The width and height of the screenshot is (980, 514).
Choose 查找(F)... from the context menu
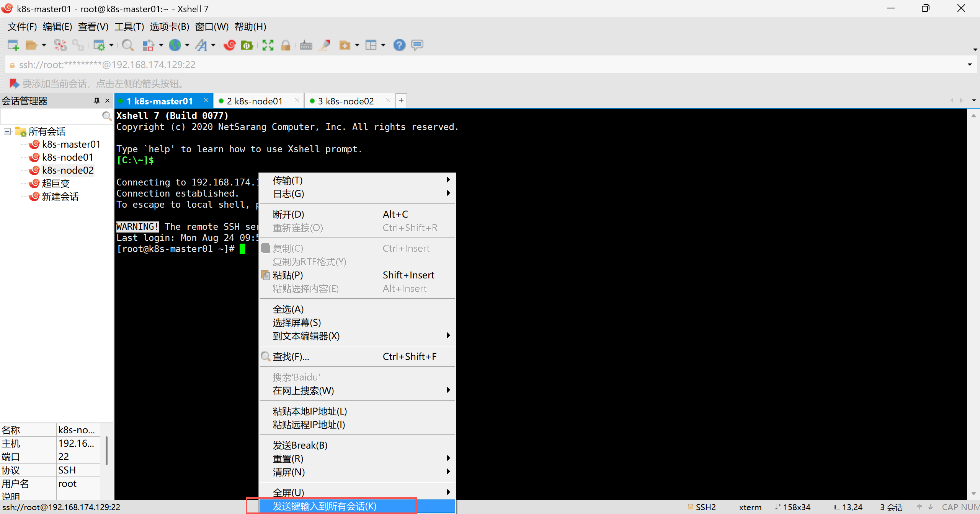358,356
